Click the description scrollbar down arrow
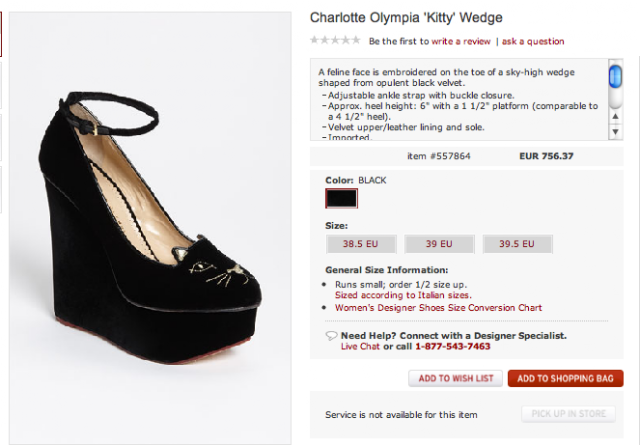Image resolution: width=640 pixels, height=446 pixels. pyautogui.click(x=616, y=131)
